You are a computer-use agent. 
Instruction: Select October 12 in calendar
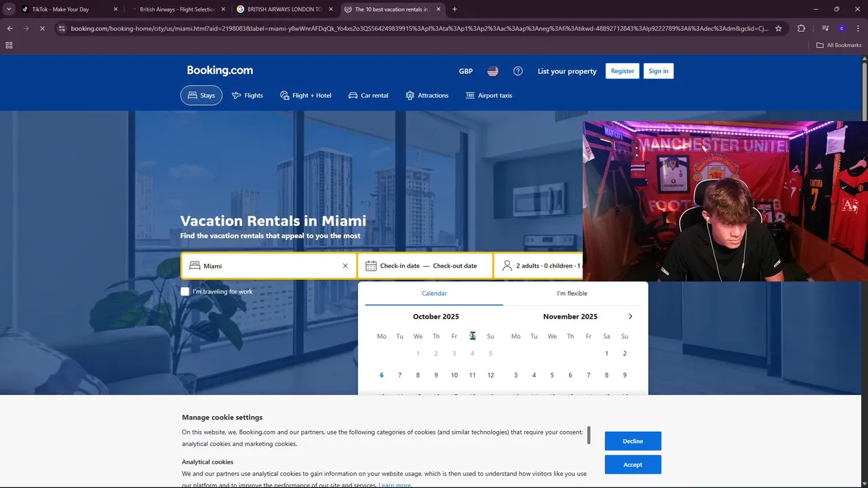click(x=491, y=375)
